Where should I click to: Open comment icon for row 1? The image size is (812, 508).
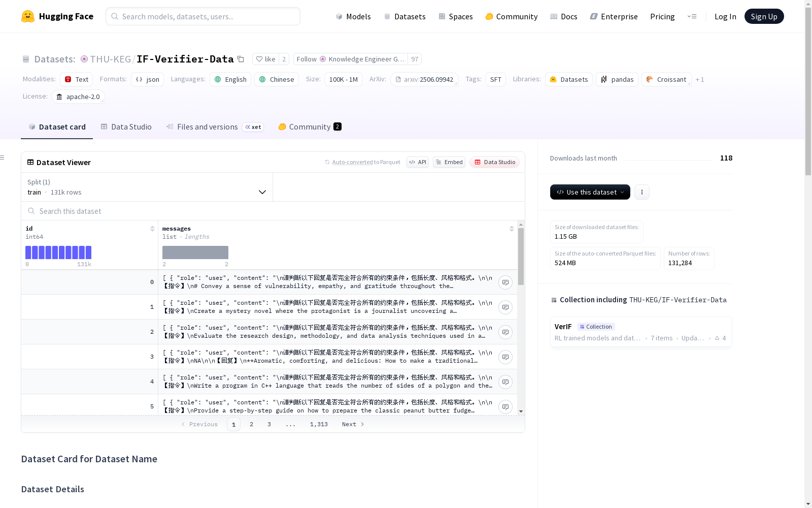coord(505,307)
